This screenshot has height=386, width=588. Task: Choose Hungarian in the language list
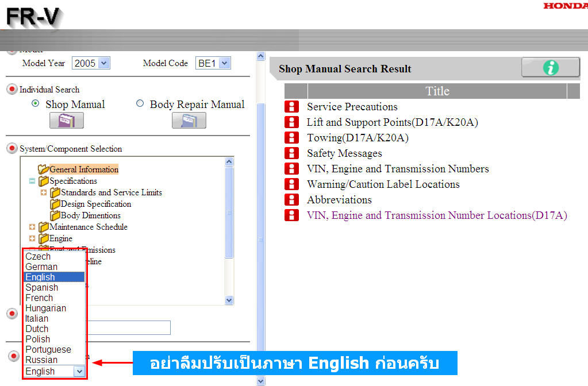54,308
